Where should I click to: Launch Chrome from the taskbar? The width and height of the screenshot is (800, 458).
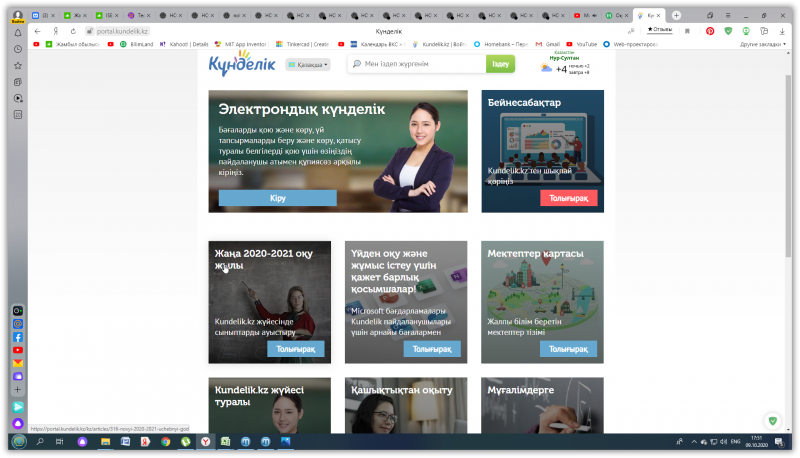pos(165,442)
